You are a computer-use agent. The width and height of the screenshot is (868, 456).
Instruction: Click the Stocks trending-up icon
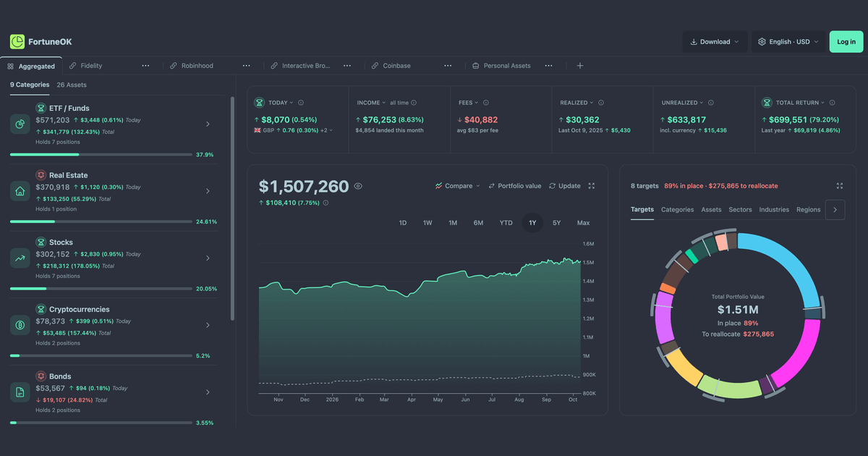[20, 258]
